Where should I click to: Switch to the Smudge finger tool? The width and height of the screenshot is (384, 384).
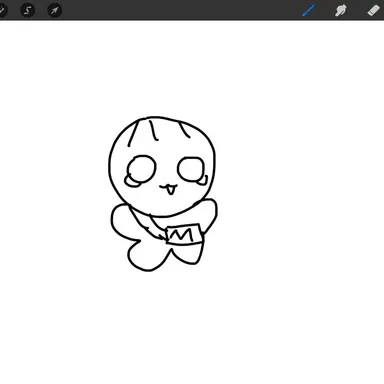coord(341,10)
